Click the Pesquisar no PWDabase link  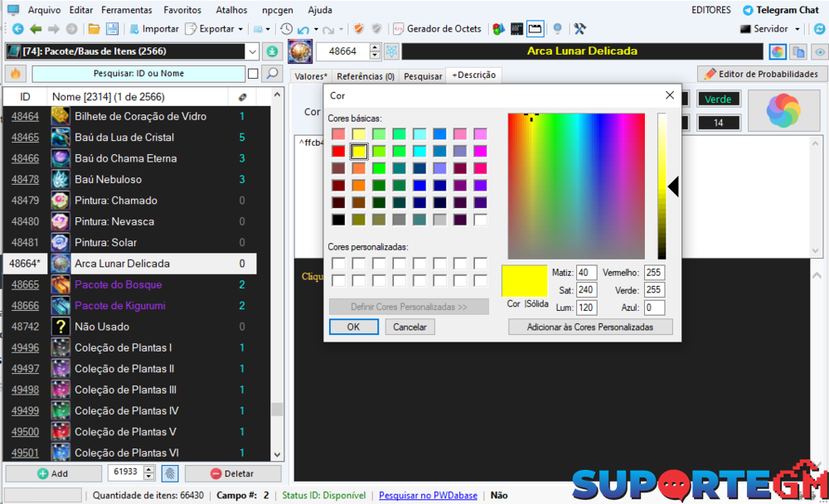(x=428, y=495)
